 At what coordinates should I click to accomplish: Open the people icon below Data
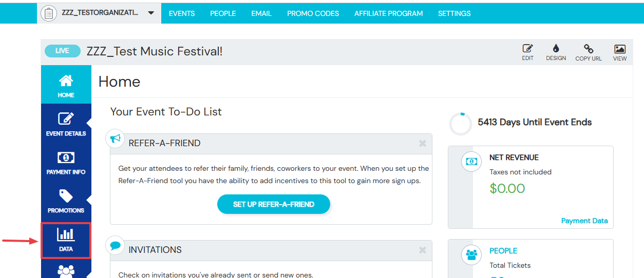(66, 270)
